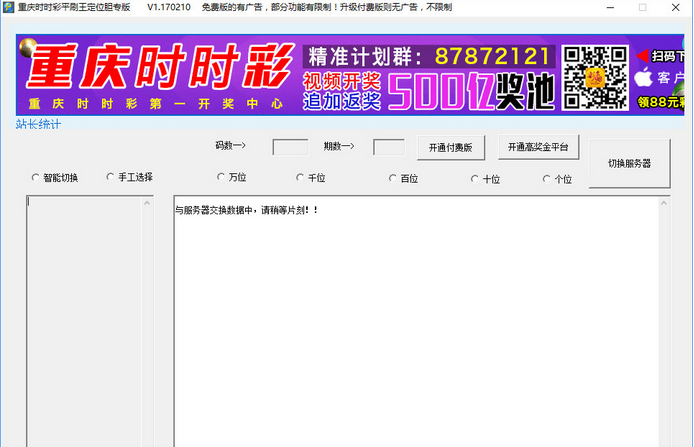Click the red arrow beside 扫码 text
The height and width of the screenshot is (447, 694).
642,56
